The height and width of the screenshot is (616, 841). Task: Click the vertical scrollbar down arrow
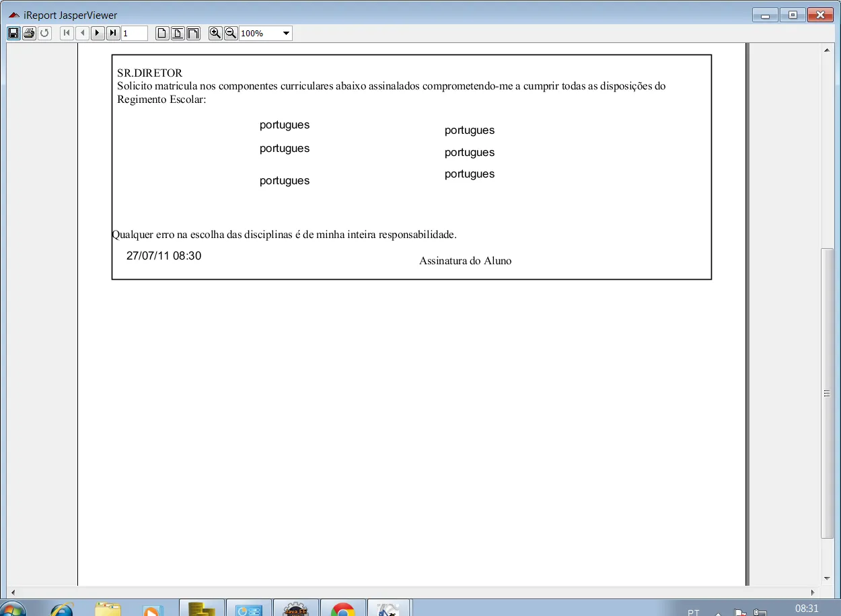tap(827, 578)
